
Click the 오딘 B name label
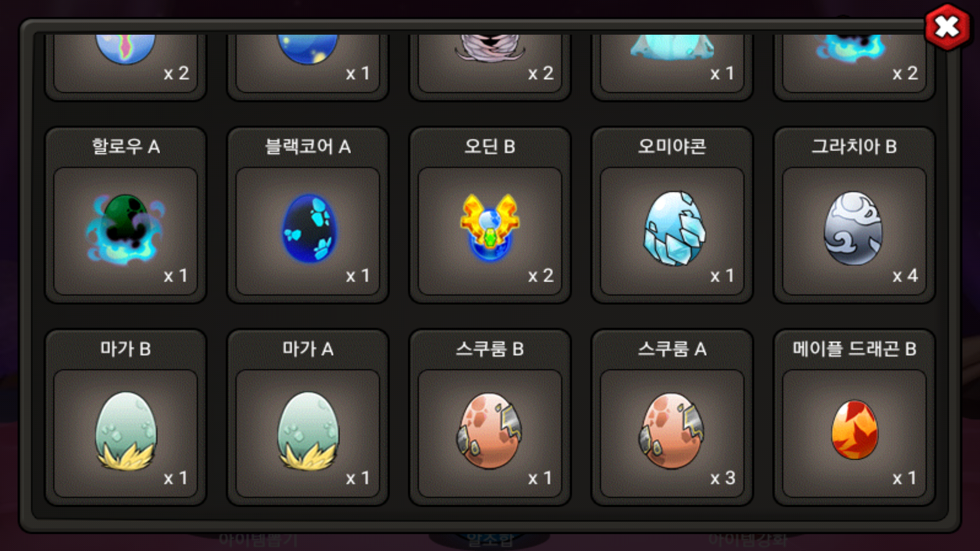(x=489, y=146)
